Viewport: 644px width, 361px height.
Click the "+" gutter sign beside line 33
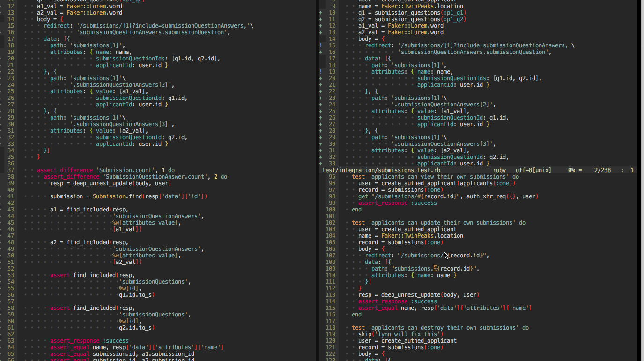point(320,163)
